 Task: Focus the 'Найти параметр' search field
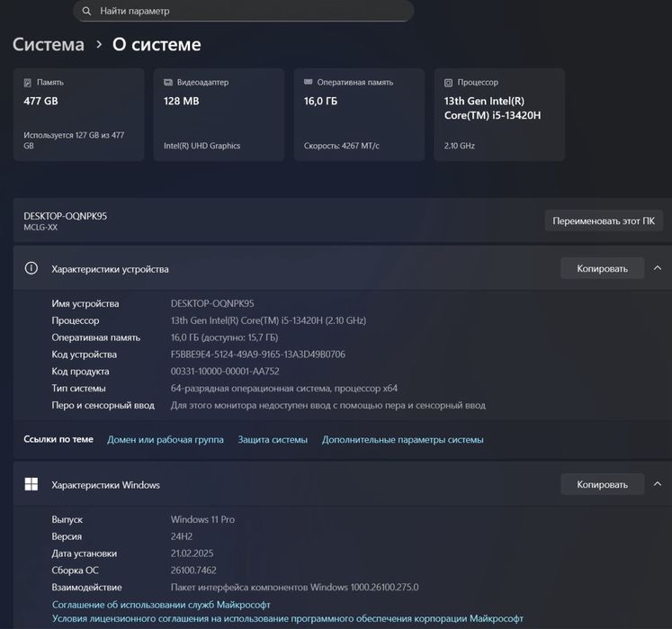pyautogui.click(x=244, y=11)
